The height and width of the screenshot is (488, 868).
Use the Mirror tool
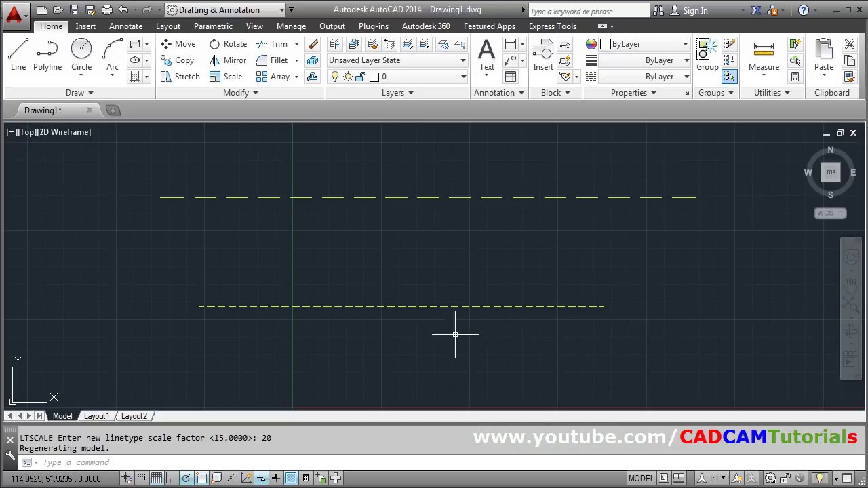[x=228, y=60]
